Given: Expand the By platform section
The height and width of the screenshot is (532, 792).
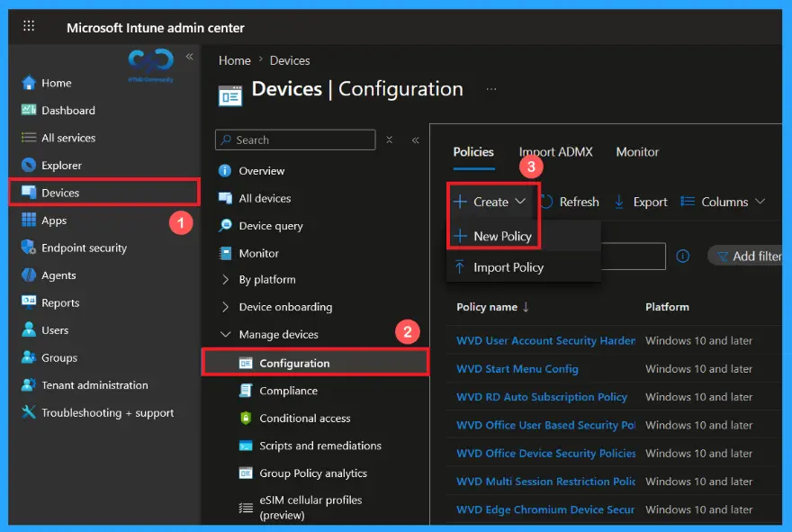Looking at the screenshot, I should (225, 279).
